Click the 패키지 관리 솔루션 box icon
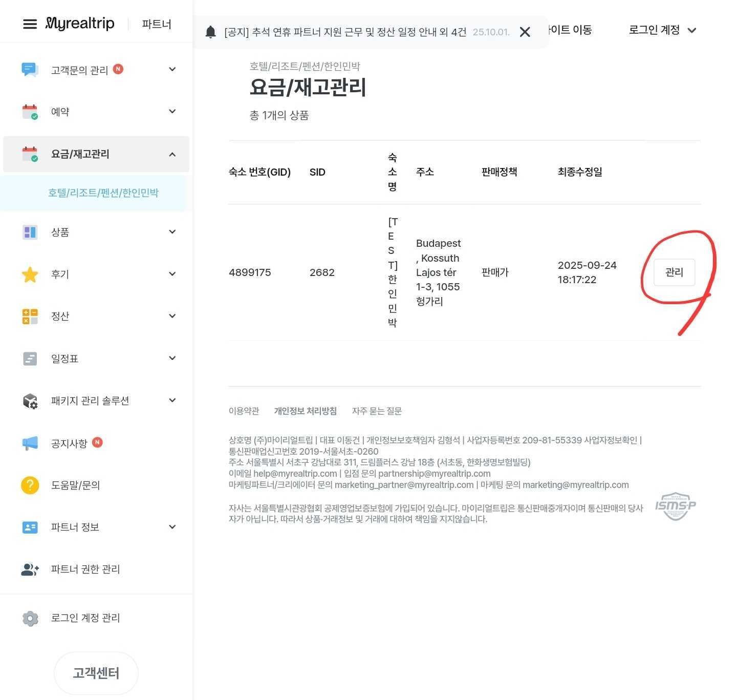The width and height of the screenshot is (737, 700). (30, 401)
